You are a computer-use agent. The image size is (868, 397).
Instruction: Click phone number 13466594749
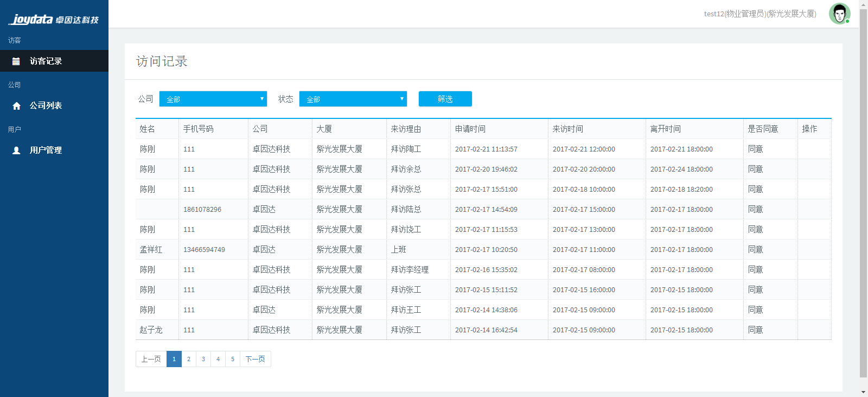[x=205, y=250]
